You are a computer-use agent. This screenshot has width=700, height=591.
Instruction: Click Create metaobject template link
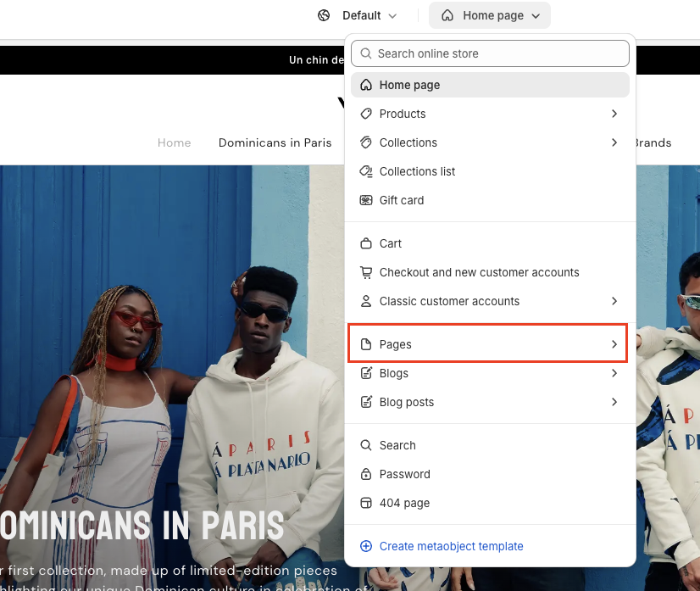coord(451,546)
